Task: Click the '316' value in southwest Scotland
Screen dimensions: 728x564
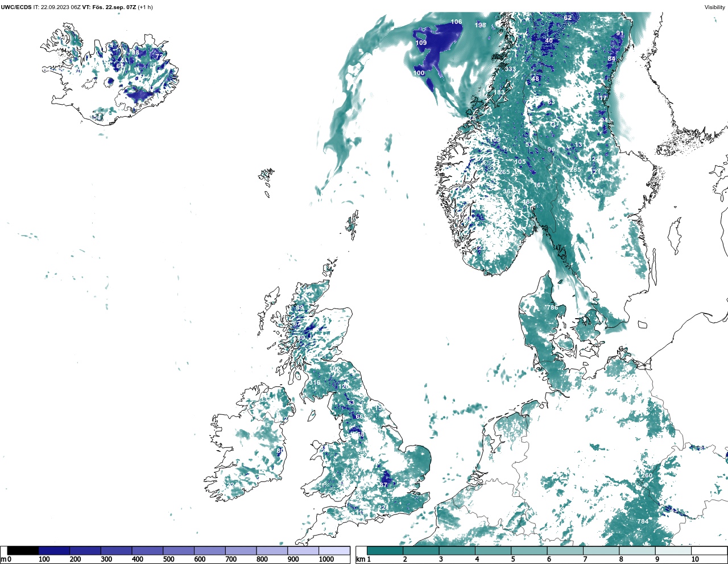Action: [315, 383]
